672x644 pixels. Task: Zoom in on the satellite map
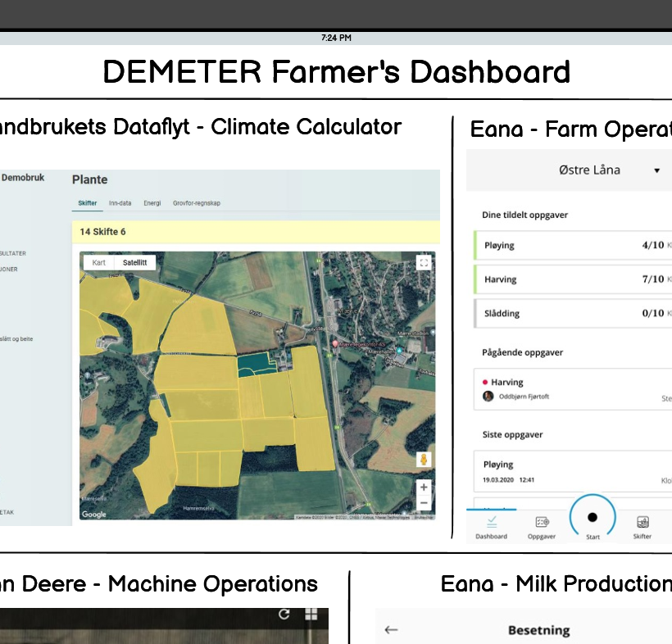pos(424,488)
